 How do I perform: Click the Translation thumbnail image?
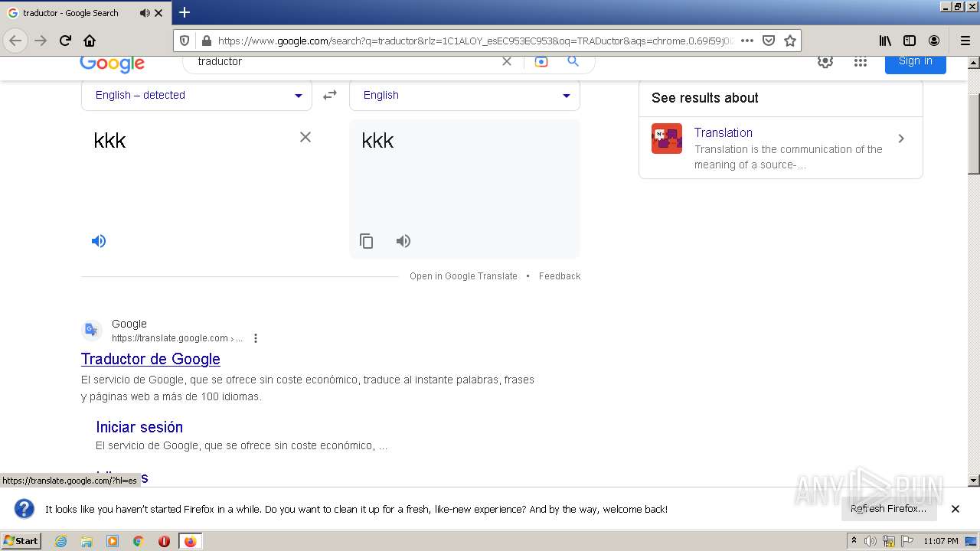tap(667, 139)
